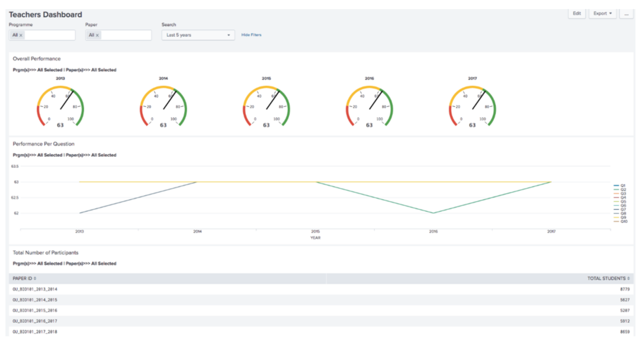Click the Edit dashboard button
Screen dimensions: 644x342
(577, 14)
